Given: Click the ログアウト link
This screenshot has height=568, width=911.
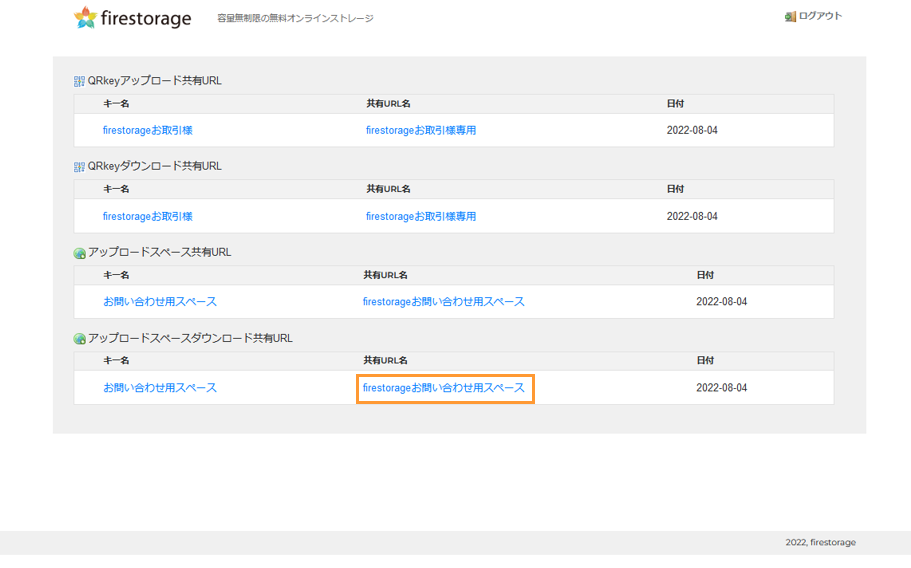Looking at the screenshot, I should [x=820, y=16].
